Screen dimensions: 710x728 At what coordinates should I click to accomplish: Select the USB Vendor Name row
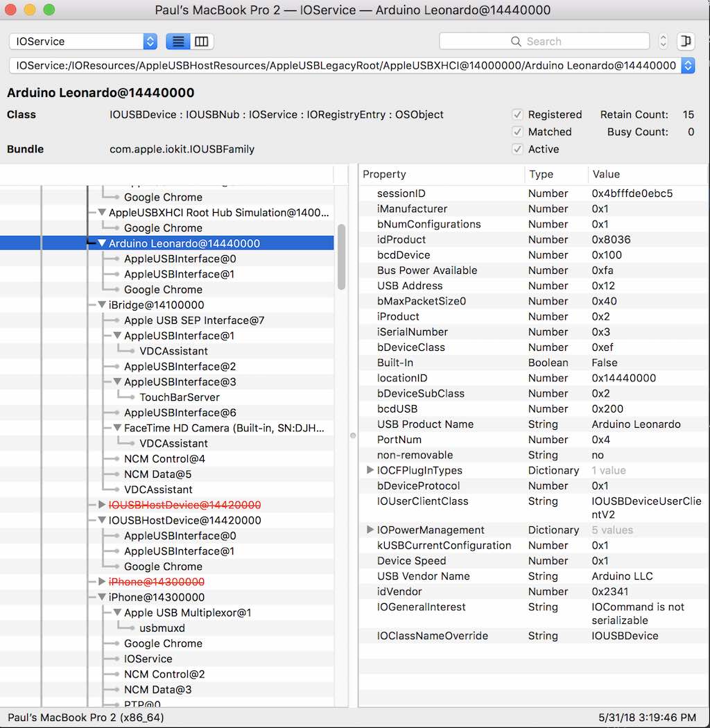tap(533, 576)
